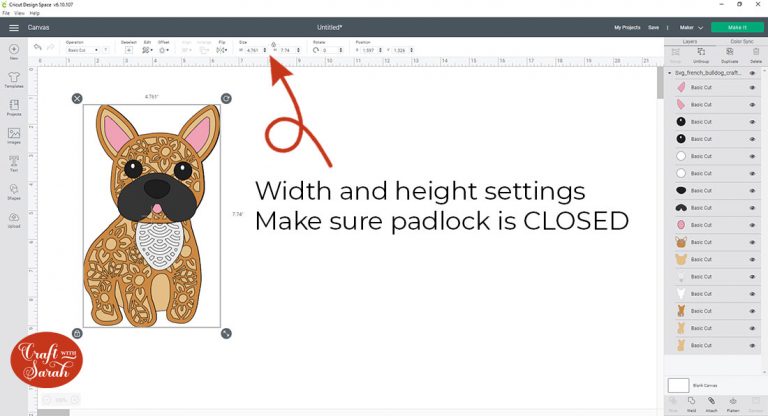Open the Flip dropdown
The height and width of the screenshot is (416, 768).
coord(222,50)
